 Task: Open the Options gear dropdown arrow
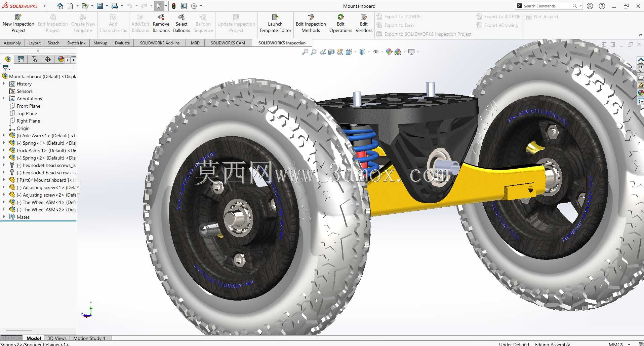pos(201,6)
